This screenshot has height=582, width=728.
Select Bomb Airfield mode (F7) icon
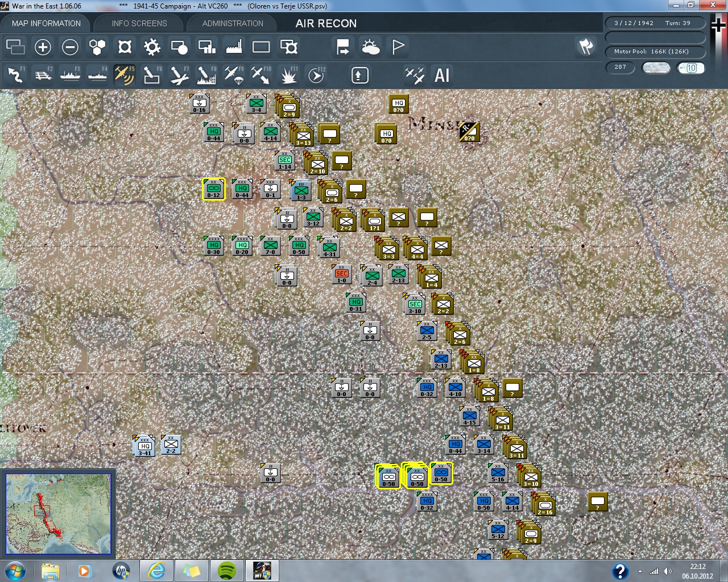click(179, 75)
